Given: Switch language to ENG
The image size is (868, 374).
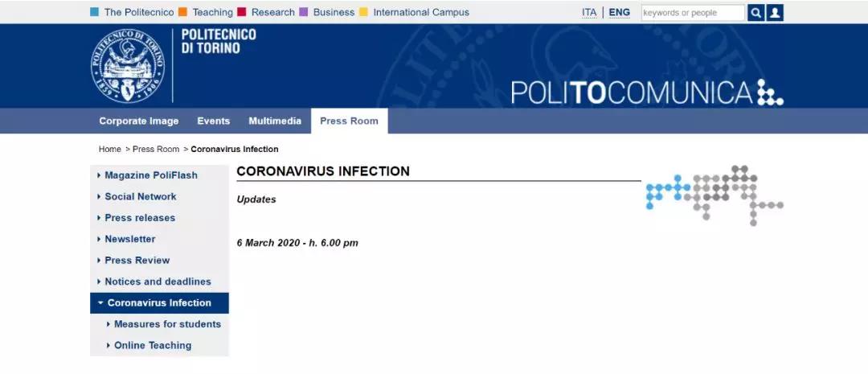Looking at the screenshot, I should tap(619, 12).
